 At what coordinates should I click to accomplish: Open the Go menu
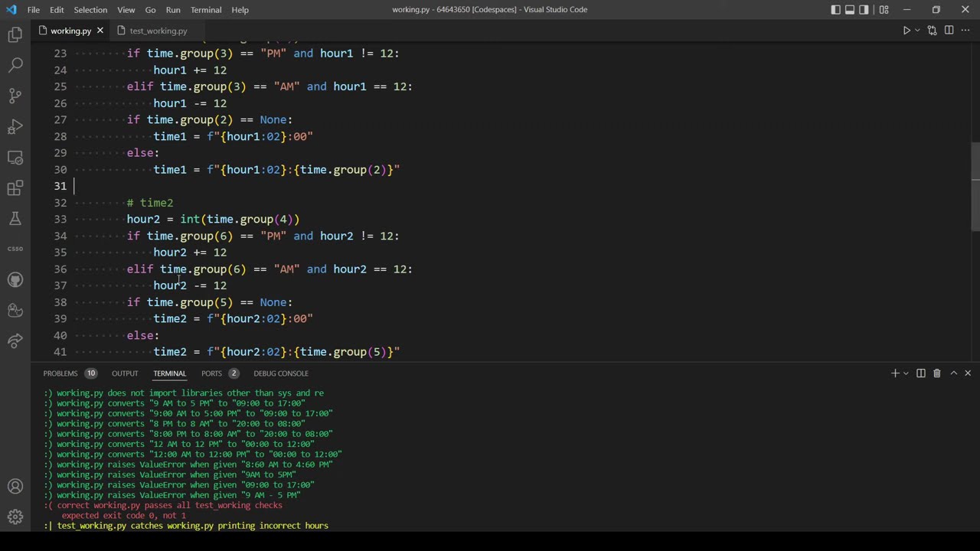[150, 10]
